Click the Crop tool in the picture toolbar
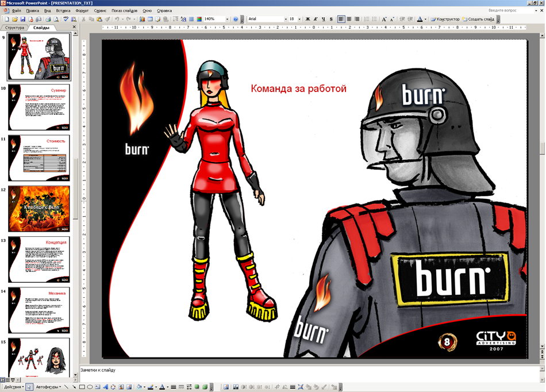Screen dimensions: 546x392 pos(277,387)
